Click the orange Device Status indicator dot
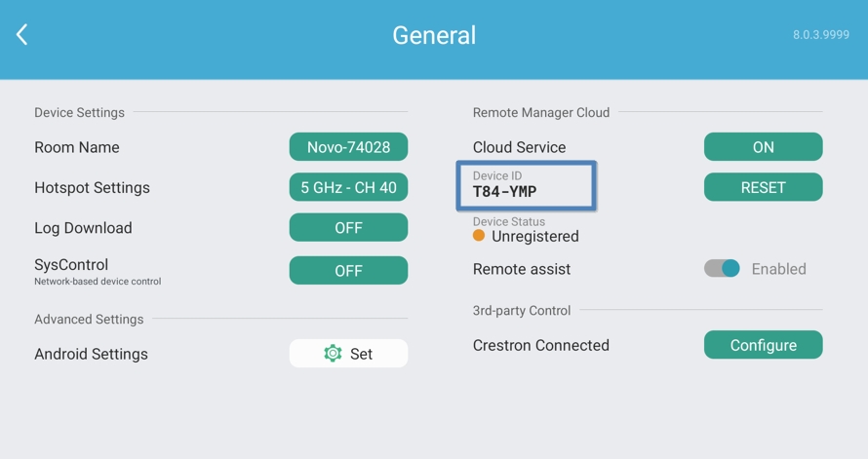The width and height of the screenshot is (868, 459). 479,236
